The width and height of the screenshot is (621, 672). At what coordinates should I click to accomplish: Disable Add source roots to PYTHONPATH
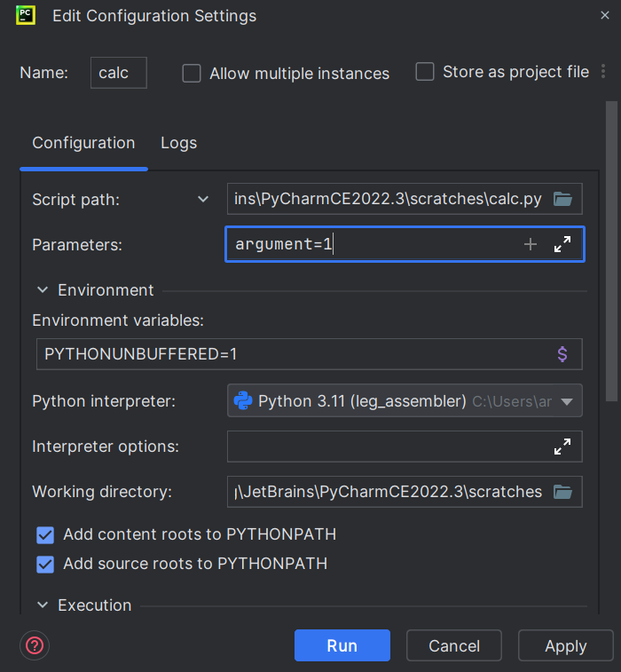click(x=45, y=564)
